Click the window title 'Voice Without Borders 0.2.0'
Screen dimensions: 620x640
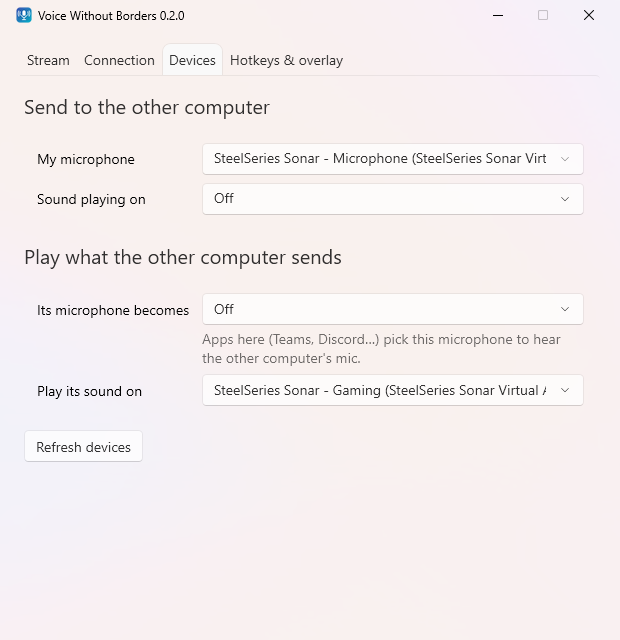coord(111,16)
